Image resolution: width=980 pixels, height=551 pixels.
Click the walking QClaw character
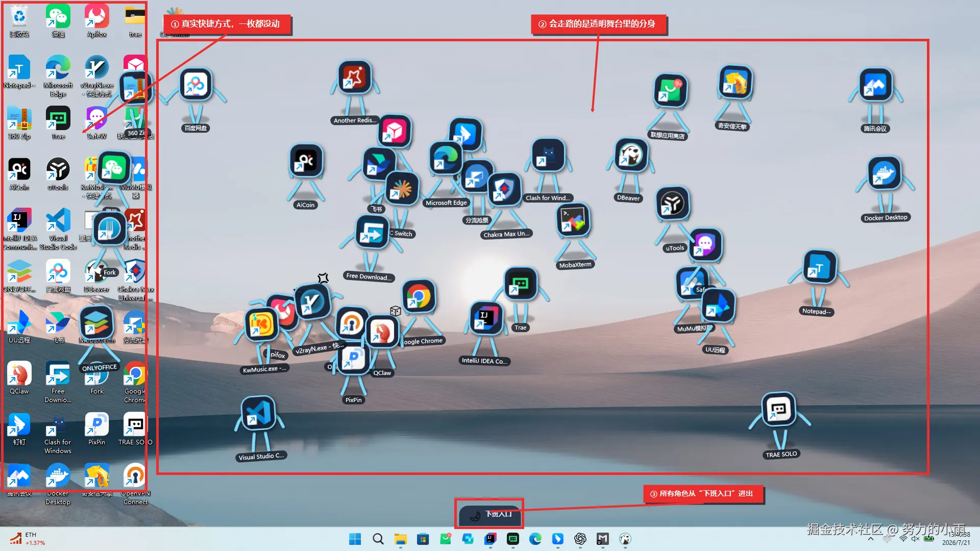(382, 332)
